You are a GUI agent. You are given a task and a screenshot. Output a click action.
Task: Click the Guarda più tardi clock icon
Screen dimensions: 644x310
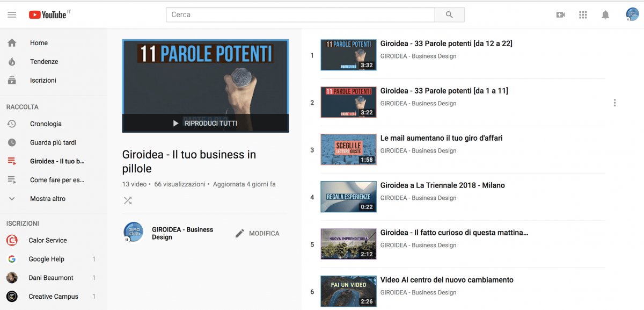(12, 142)
